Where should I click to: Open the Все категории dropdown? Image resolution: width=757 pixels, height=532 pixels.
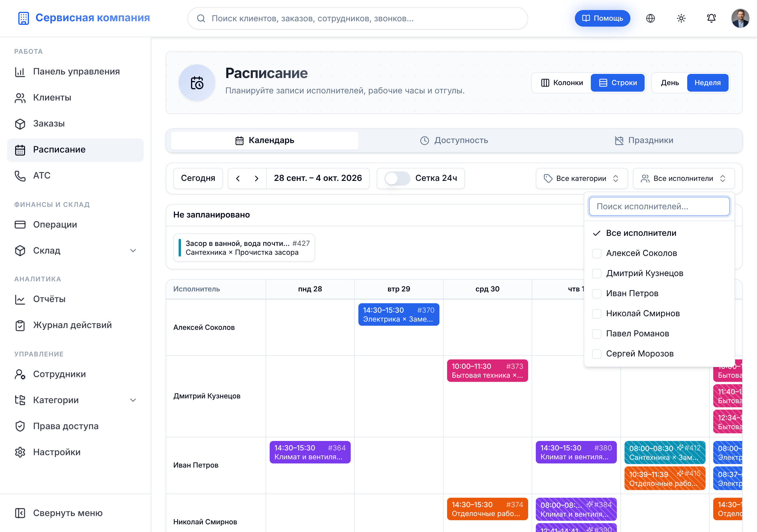pos(582,178)
